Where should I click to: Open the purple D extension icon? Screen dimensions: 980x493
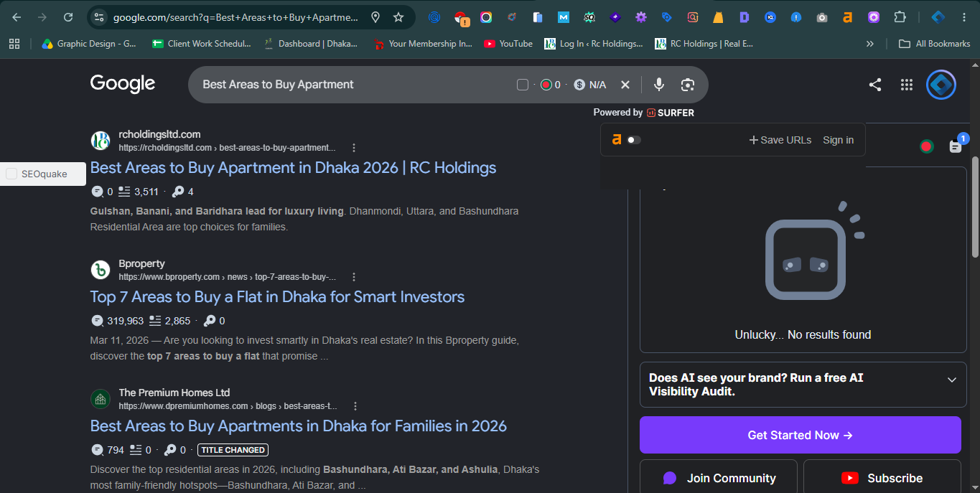[x=745, y=17]
